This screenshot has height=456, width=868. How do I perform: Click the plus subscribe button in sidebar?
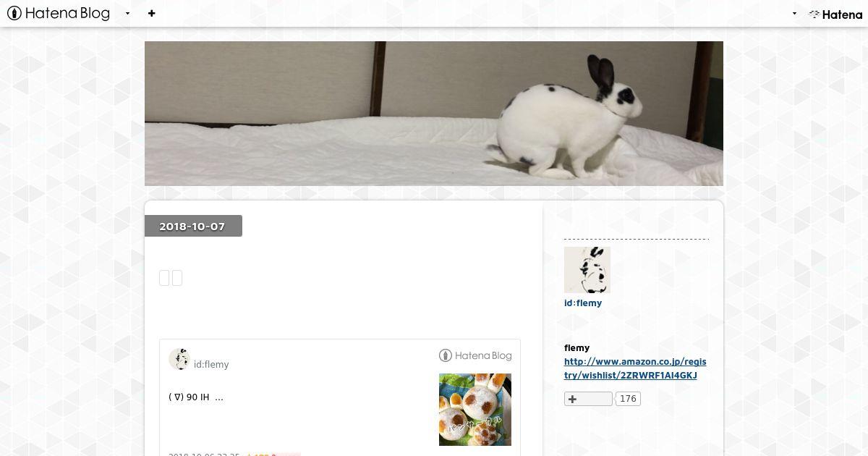tap(588, 399)
